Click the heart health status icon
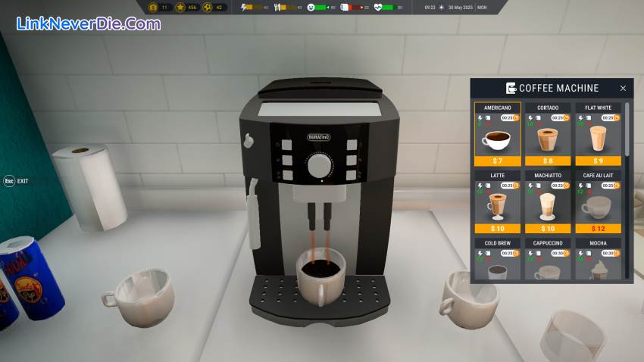This screenshot has height=362, width=644. (378, 7)
